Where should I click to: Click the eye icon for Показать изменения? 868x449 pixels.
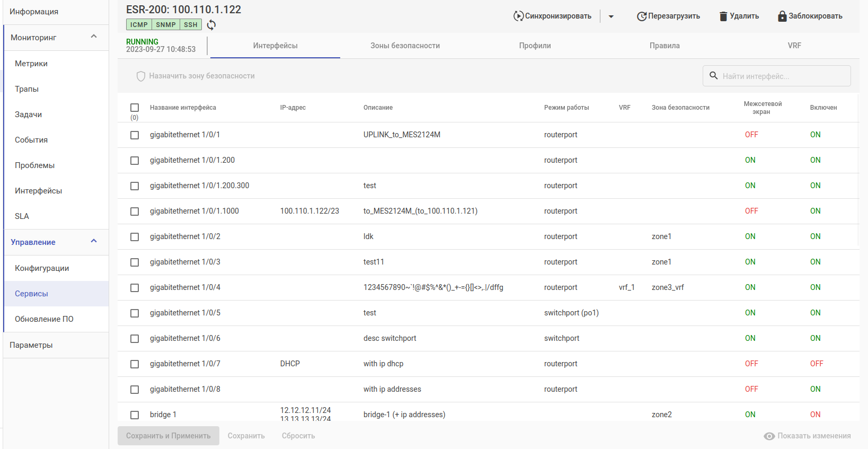(769, 436)
